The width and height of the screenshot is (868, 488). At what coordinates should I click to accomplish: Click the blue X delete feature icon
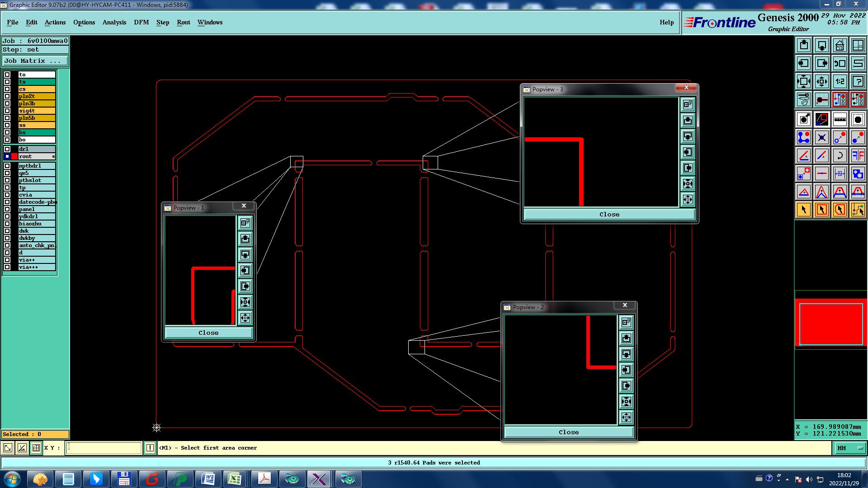(x=822, y=137)
